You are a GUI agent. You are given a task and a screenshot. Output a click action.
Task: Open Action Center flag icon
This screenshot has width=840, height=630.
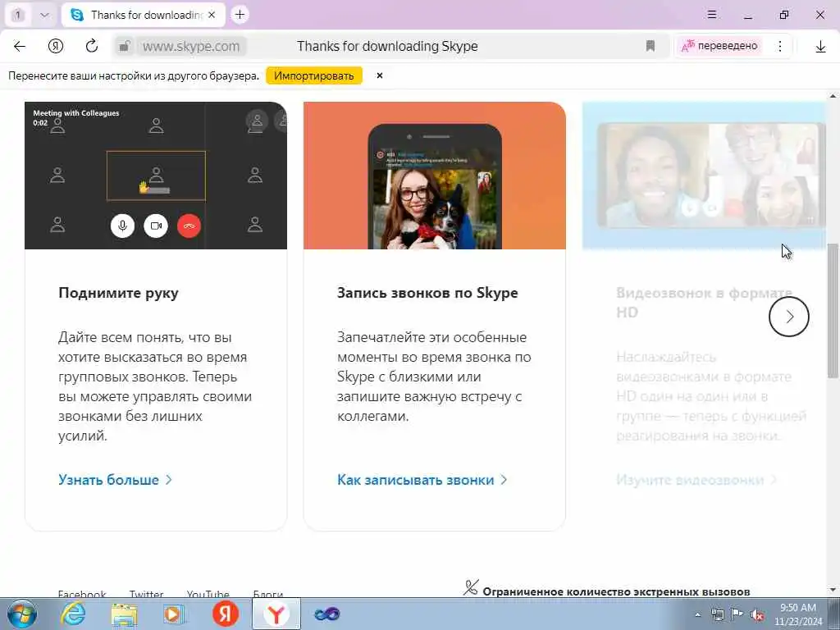click(737, 614)
